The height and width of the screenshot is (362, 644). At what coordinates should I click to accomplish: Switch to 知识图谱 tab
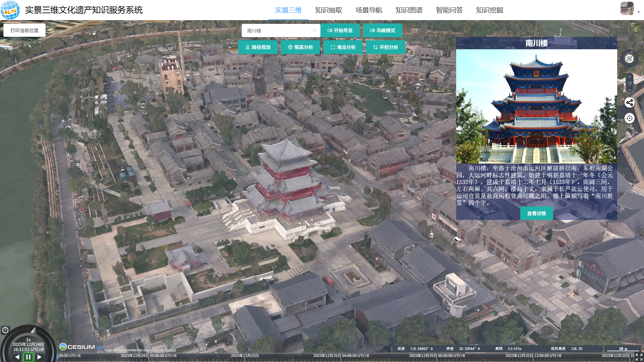click(x=409, y=10)
